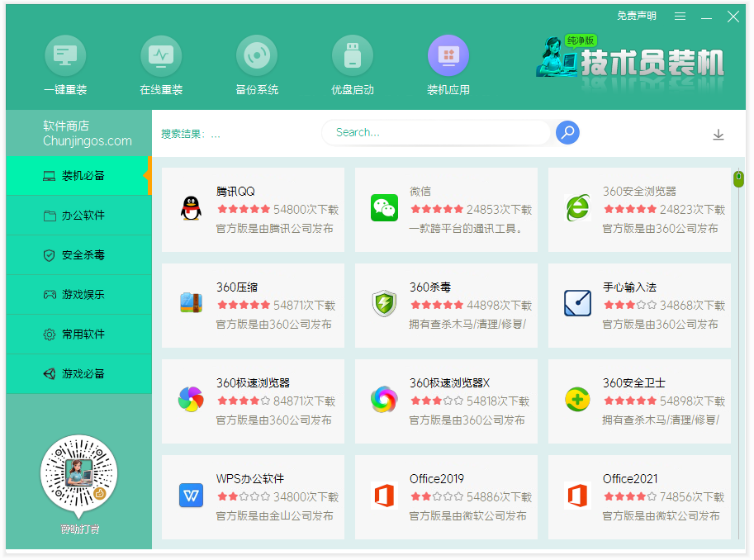Switch to 游戏娱乐 category
The image size is (754, 560).
78,294
